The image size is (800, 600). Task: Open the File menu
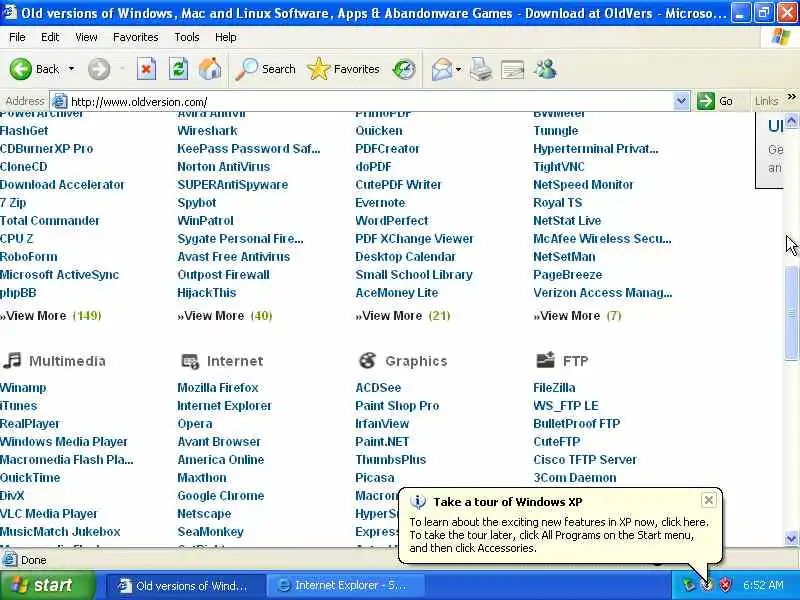coord(17,37)
